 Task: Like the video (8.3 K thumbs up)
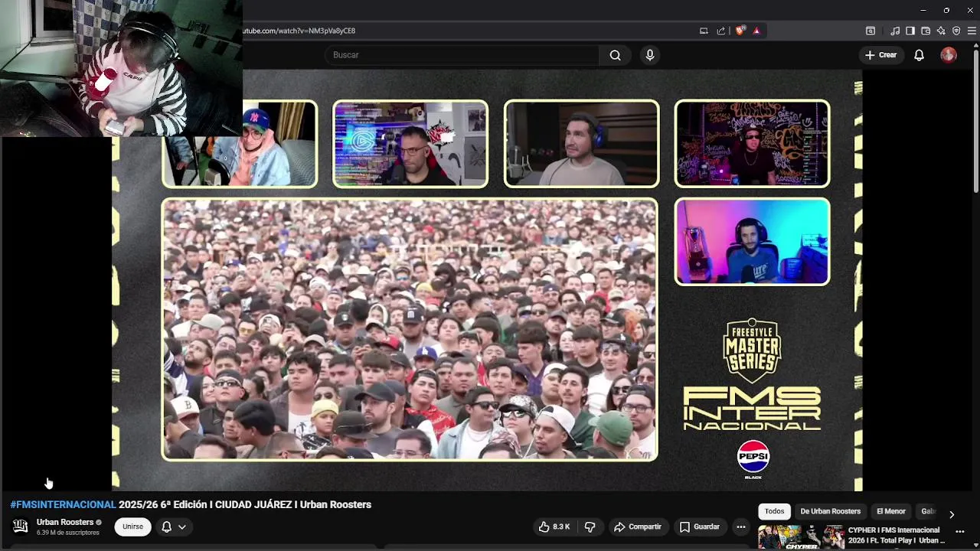point(554,527)
